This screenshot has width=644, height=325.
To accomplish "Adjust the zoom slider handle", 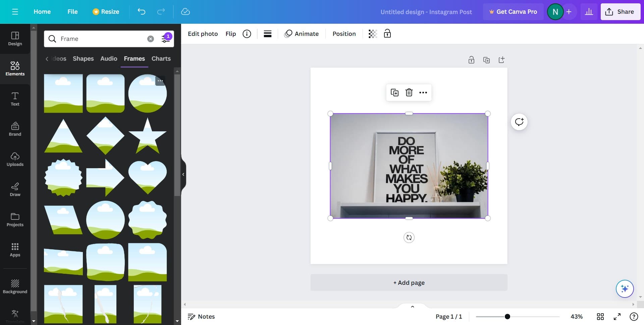I will point(507,317).
